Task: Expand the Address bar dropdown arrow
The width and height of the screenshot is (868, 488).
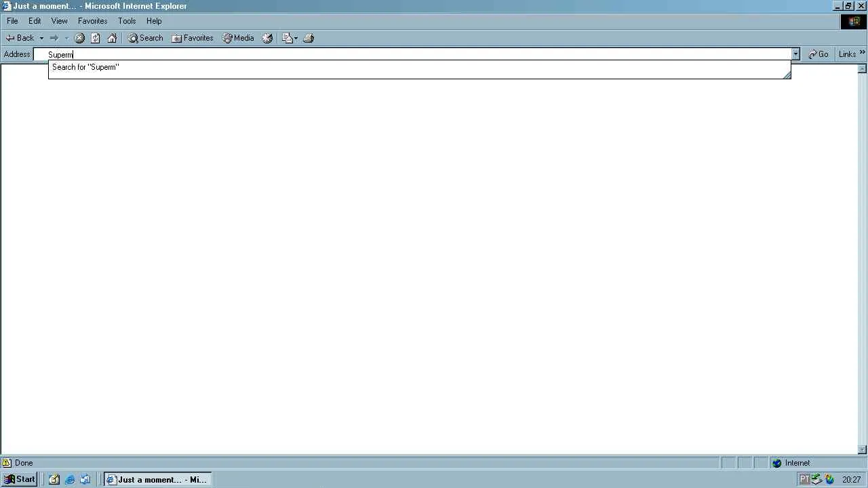Action: [x=795, y=54]
